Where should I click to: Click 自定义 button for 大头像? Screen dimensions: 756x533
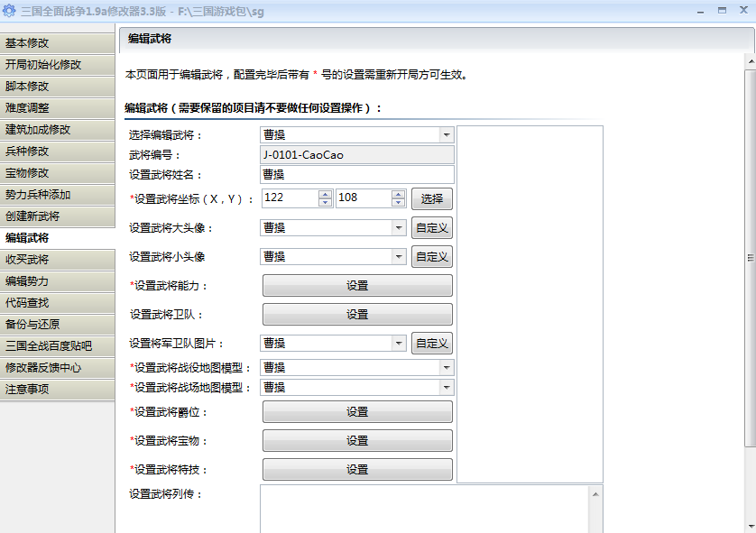coord(432,228)
